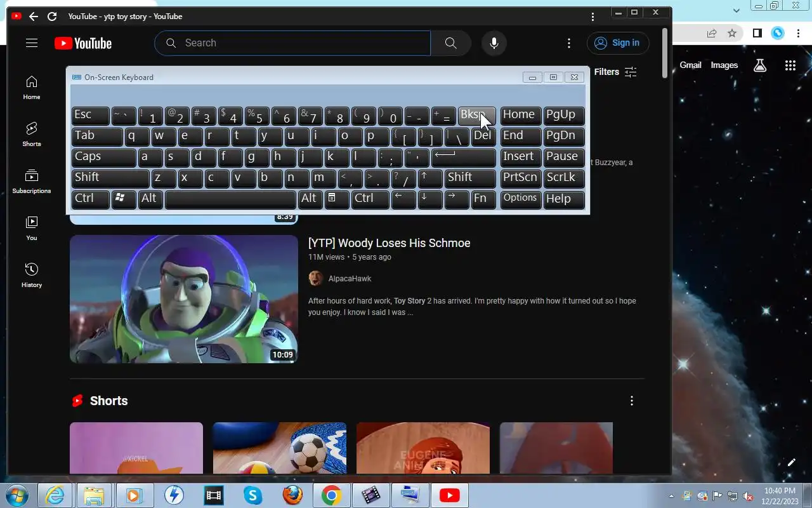Launch Firefox from the taskbar
Viewport: 812px width, 508px height.
pyautogui.click(x=292, y=495)
